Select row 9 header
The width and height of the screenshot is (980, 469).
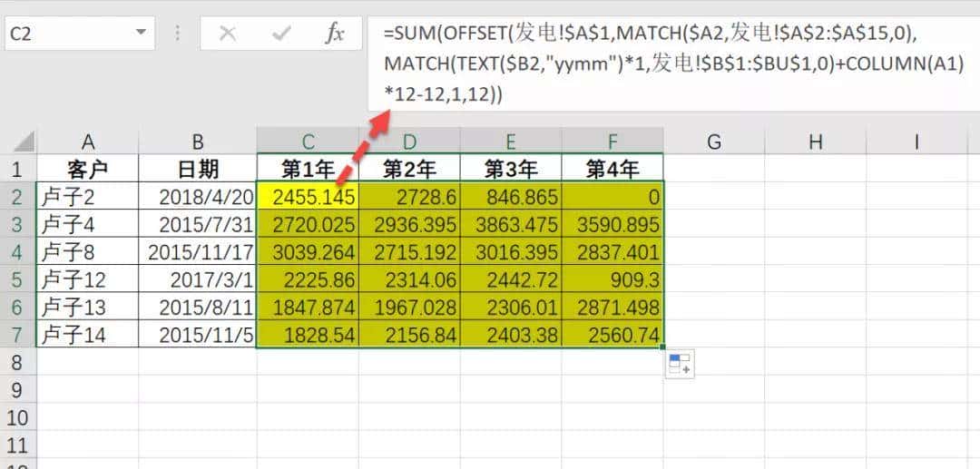pyautogui.click(x=17, y=390)
